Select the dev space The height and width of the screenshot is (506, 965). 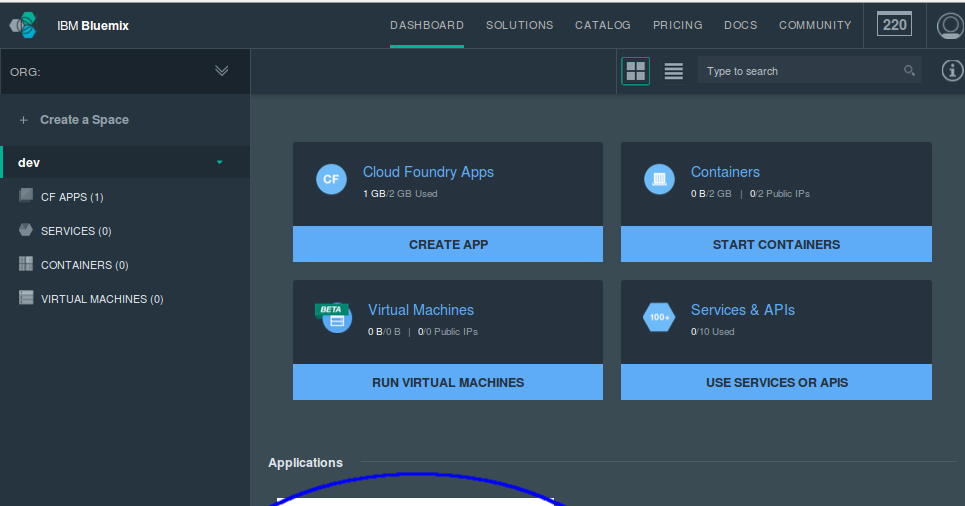point(126,163)
